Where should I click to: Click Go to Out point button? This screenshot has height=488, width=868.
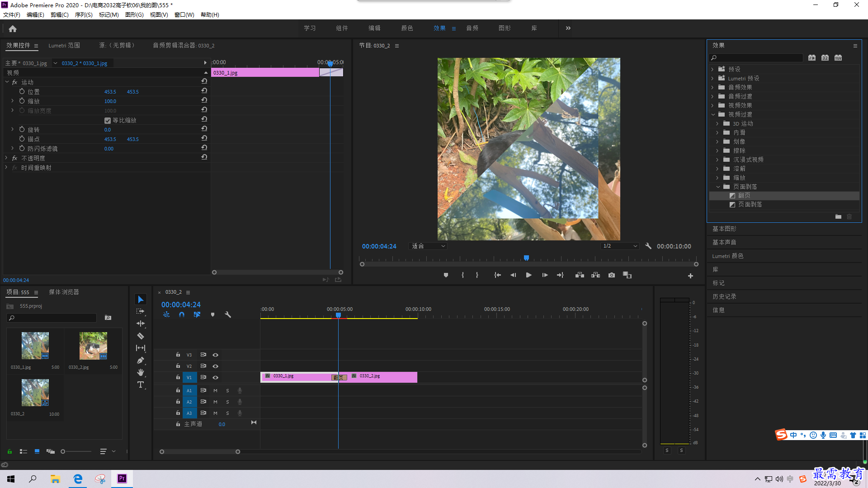pyautogui.click(x=560, y=275)
